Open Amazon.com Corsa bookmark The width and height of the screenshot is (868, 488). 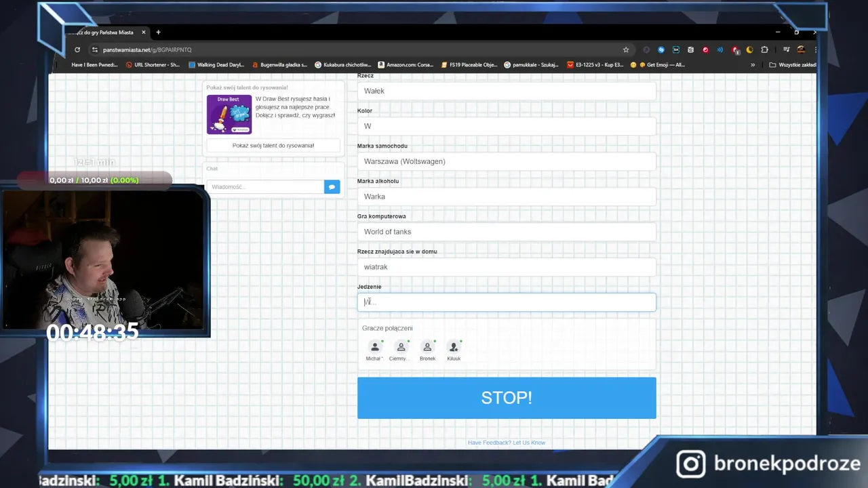406,65
